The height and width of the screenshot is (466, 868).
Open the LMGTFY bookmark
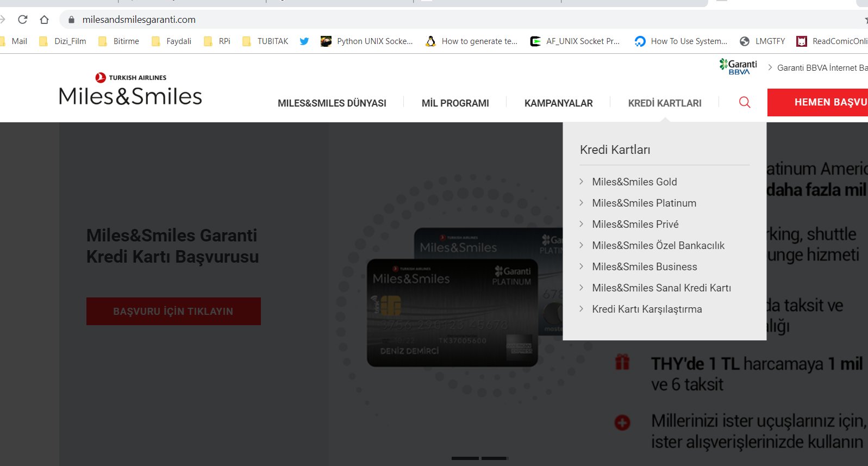pyautogui.click(x=763, y=41)
